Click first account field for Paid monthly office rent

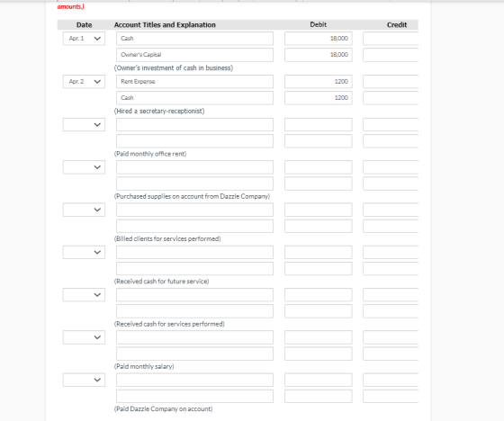pyautogui.click(x=194, y=125)
